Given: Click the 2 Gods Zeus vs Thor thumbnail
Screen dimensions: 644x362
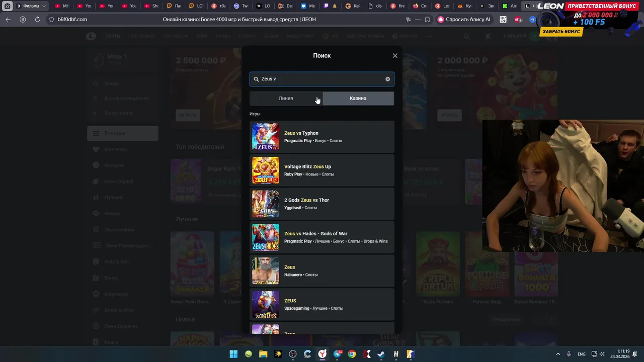Looking at the screenshot, I should (x=265, y=204).
